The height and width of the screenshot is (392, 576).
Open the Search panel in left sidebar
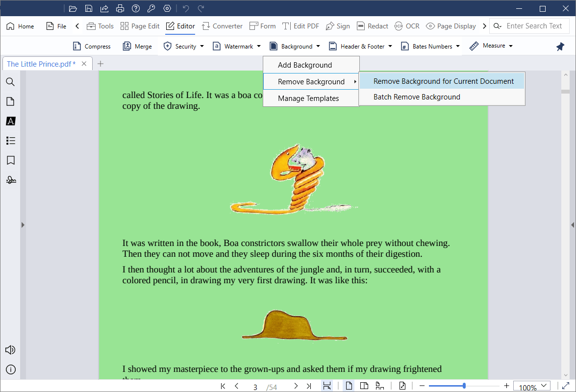[x=11, y=82]
